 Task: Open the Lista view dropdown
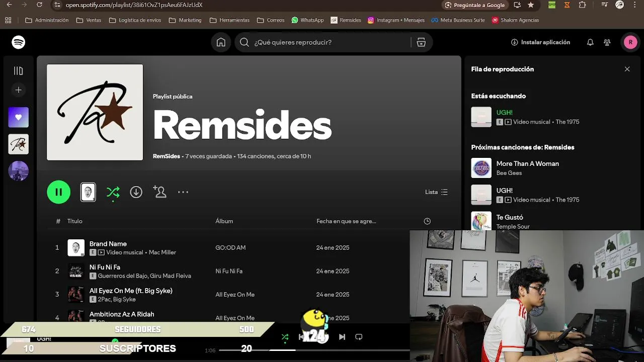pos(436,192)
